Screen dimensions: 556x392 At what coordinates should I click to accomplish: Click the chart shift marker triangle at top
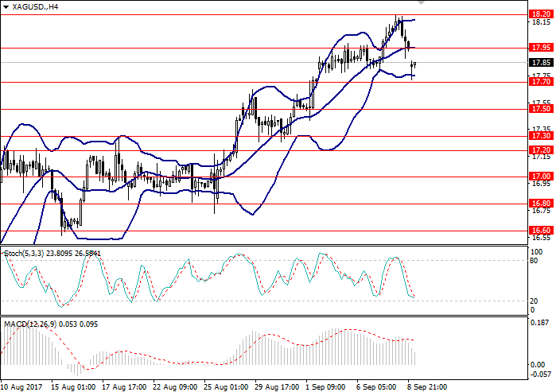tap(421, 2)
